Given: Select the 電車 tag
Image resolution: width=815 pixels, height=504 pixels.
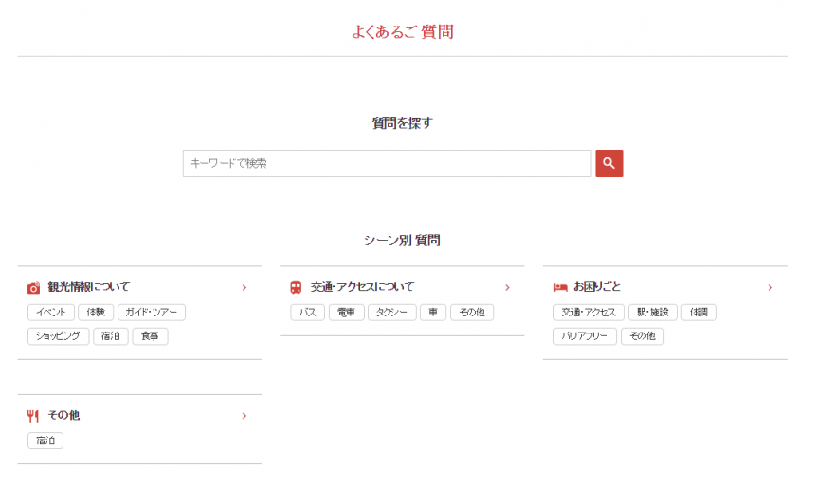Looking at the screenshot, I should 345,313.
